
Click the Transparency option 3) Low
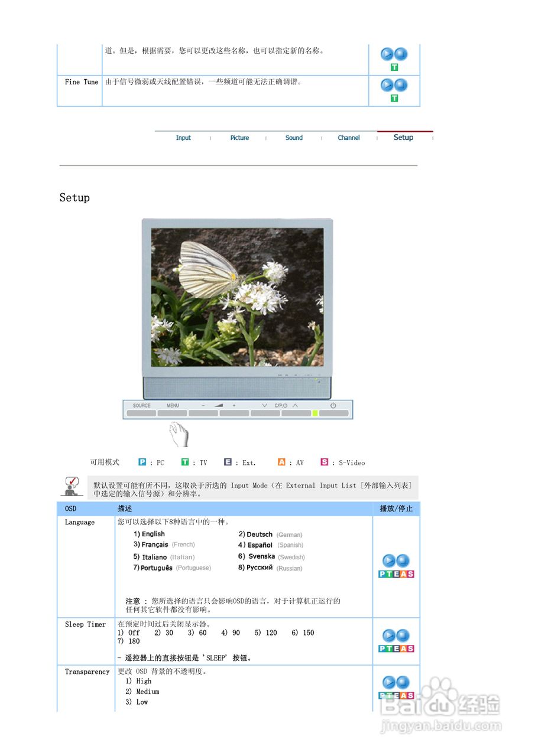pos(137,702)
